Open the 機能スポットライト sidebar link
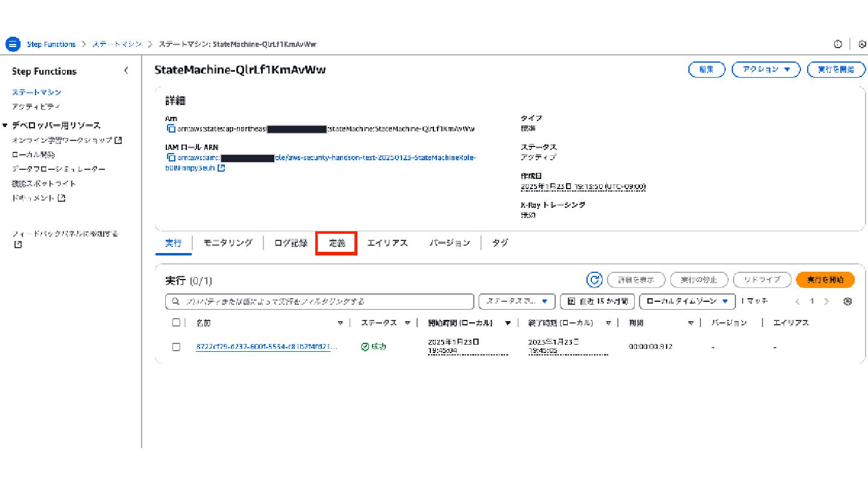 click(43, 184)
